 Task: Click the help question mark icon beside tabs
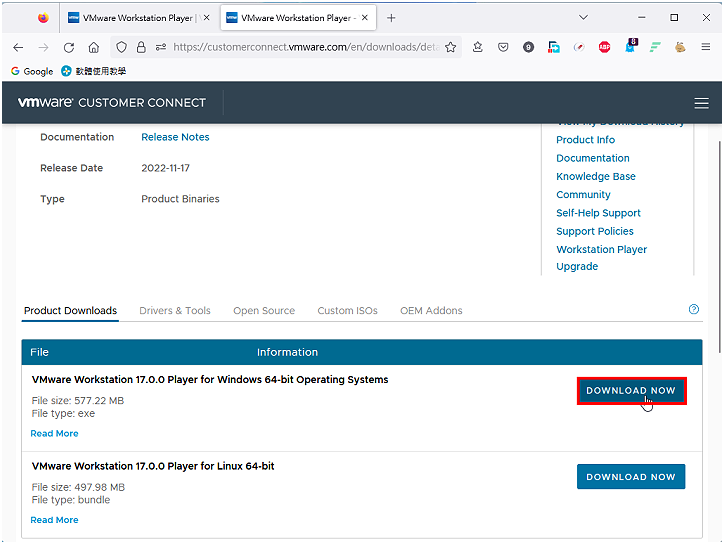click(694, 309)
